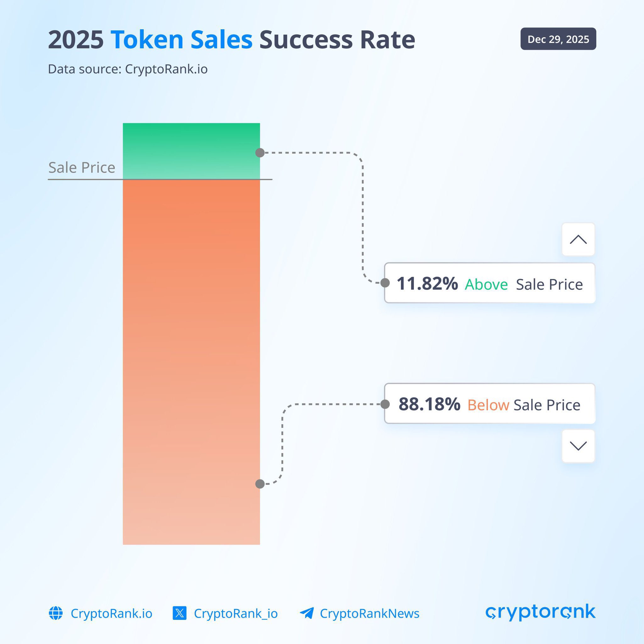The width and height of the screenshot is (644, 644).
Task: Click the gray dot on the orange bar
Action: point(260,484)
